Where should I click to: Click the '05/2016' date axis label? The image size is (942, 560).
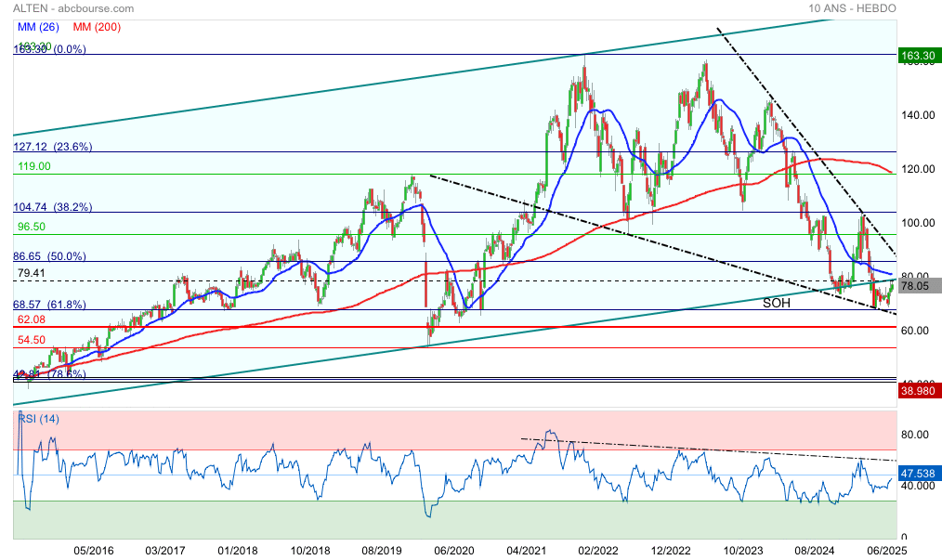[x=94, y=551]
